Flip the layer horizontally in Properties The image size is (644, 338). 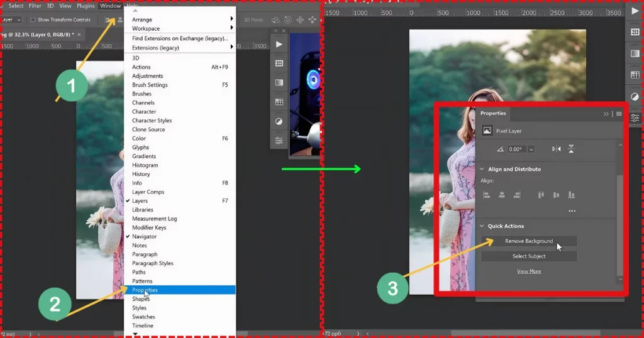point(556,150)
